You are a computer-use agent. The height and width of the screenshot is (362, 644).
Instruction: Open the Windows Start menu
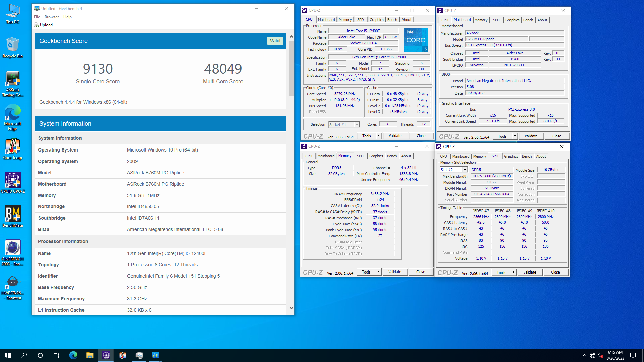pos(8,355)
